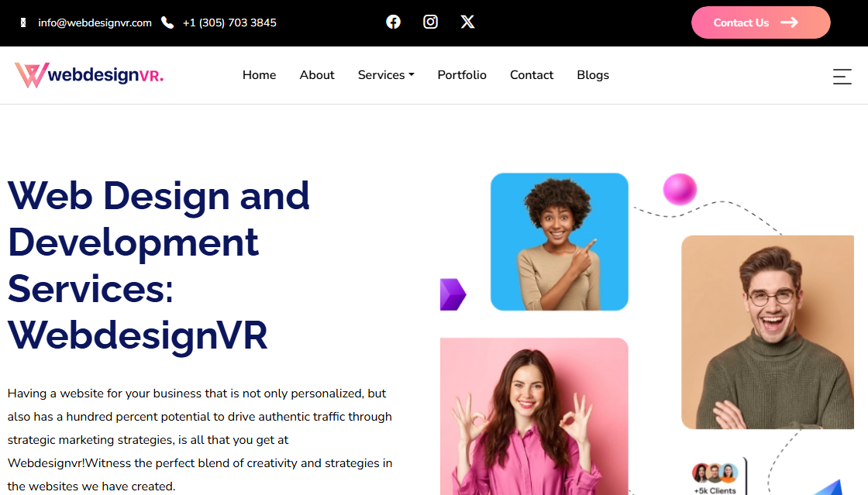This screenshot has height=495, width=868.
Task: Click the woman pointing on blue thumbnail
Action: [559, 242]
